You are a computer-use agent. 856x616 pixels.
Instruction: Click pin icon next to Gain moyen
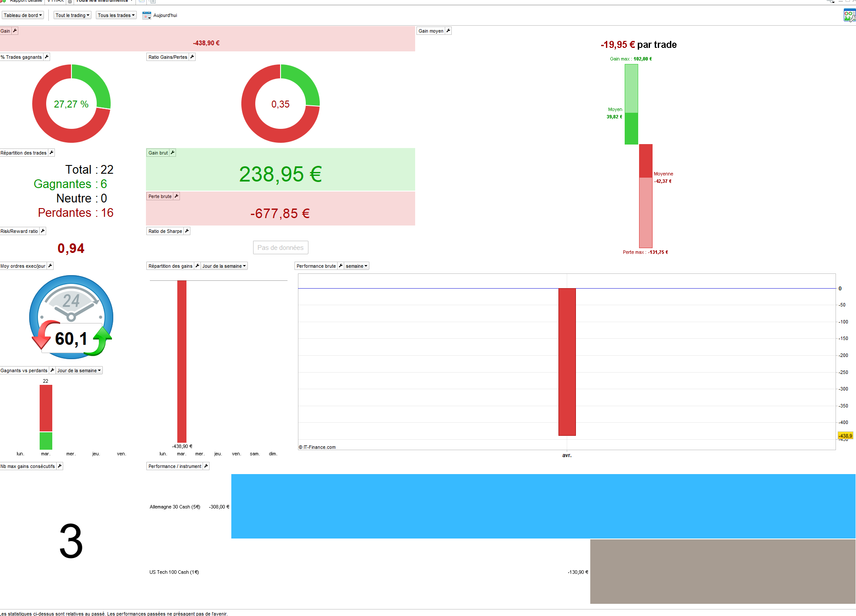click(x=448, y=31)
